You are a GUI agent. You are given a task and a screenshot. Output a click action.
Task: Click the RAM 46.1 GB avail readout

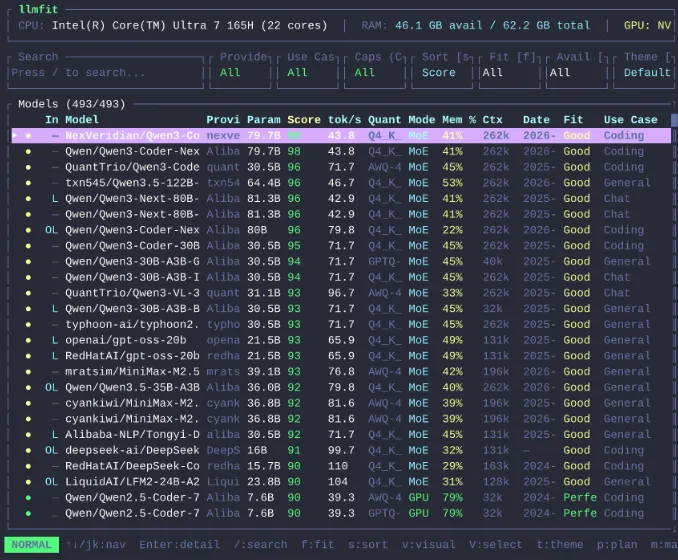coord(475,26)
